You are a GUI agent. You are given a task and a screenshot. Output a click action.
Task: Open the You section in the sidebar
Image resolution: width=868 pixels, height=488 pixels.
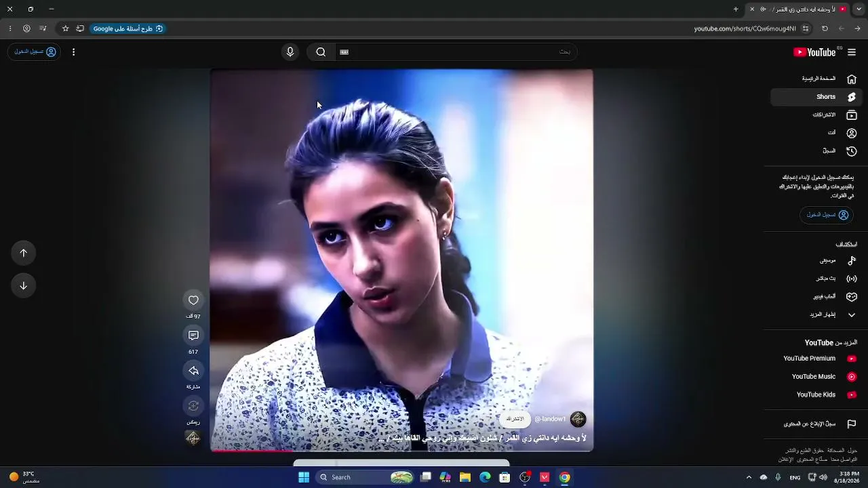816,133
